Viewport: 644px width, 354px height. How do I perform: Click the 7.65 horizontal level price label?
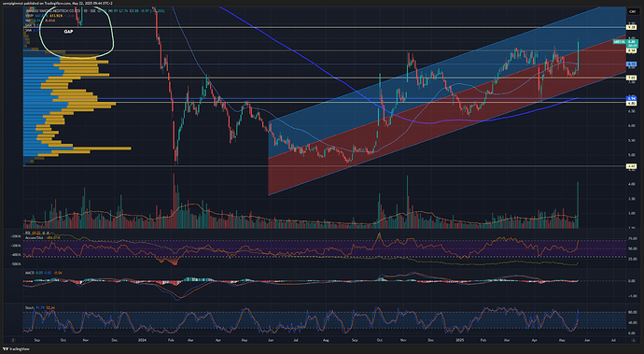[x=632, y=78]
